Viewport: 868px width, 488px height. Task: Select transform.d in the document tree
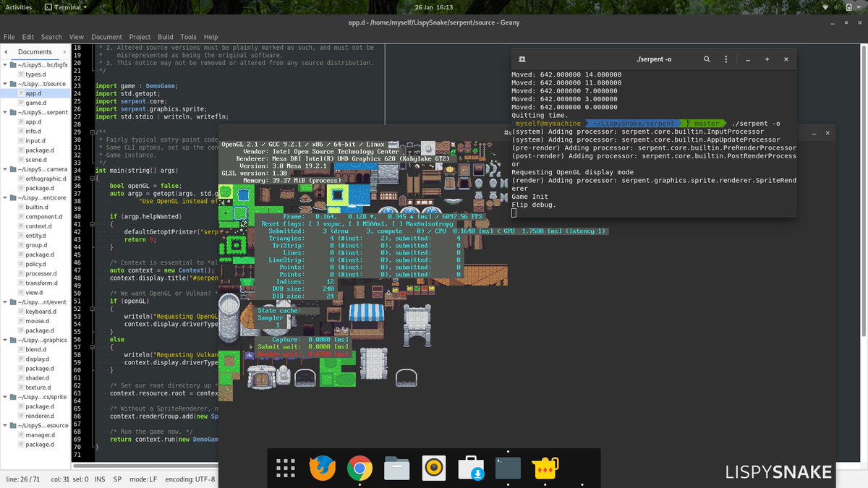(41, 283)
